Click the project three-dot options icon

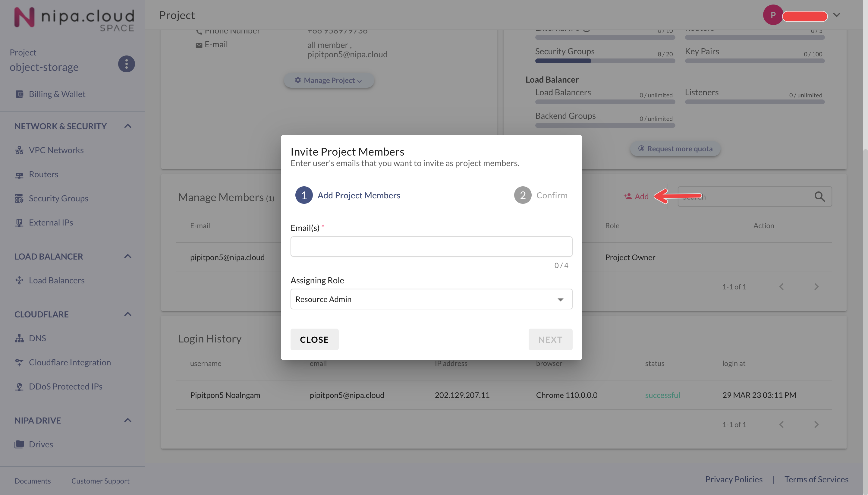pos(126,64)
